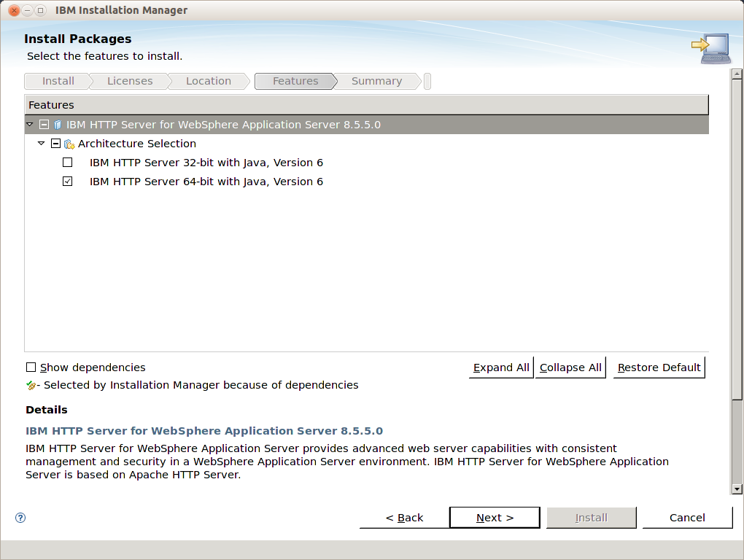Click the vertical scrollbar thumb
744x560 pixels.
point(737,239)
